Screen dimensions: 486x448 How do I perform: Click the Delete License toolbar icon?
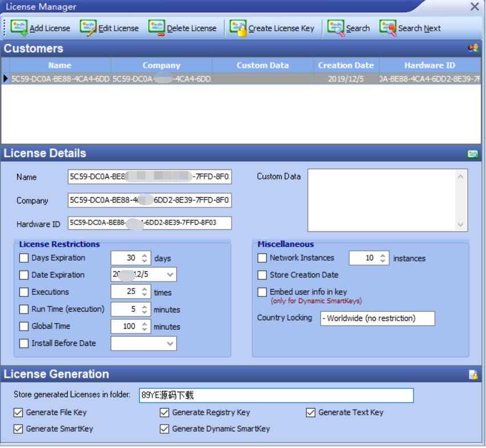click(x=157, y=28)
